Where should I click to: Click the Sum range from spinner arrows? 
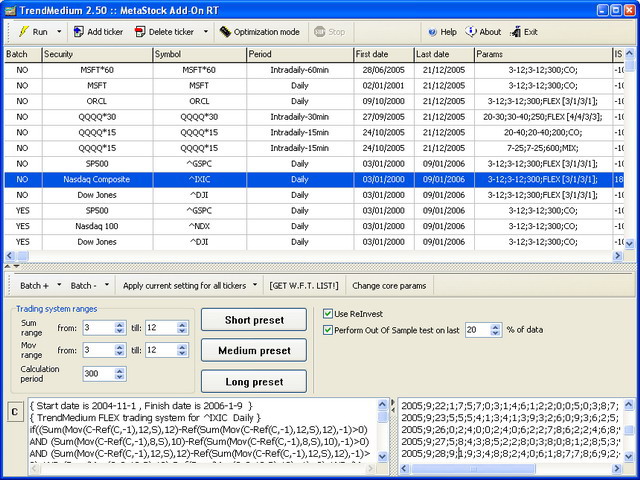[x=120, y=327]
